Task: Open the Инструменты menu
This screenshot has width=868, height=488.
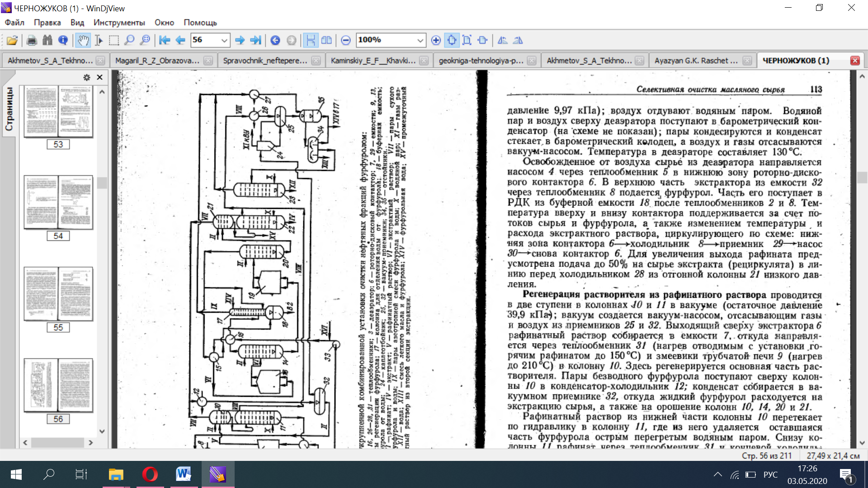Action: (119, 23)
